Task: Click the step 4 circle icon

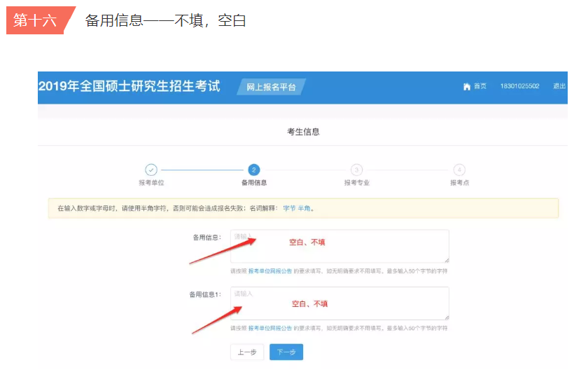Action: pyautogui.click(x=459, y=170)
